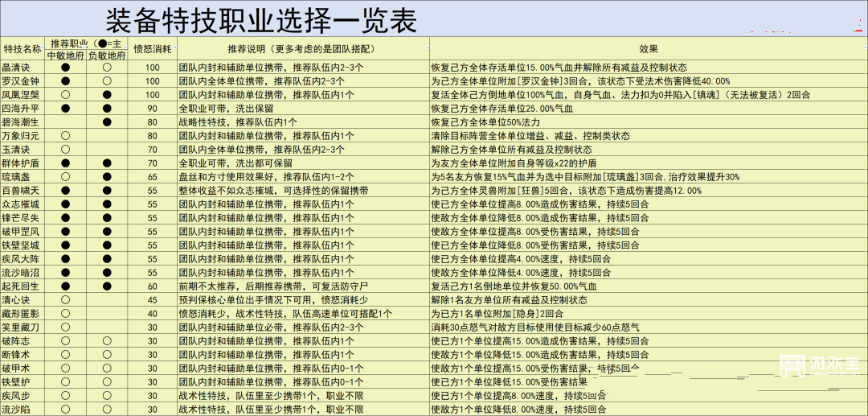Click the note 盘丝和方寸使用效果好
This screenshot has height=416, width=868.
229,177
